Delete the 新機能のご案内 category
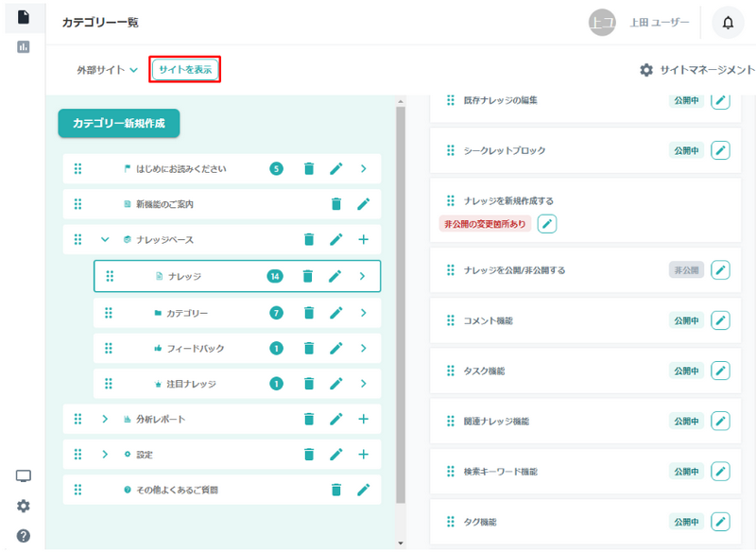The image size is (756, 552). [336, 204]
